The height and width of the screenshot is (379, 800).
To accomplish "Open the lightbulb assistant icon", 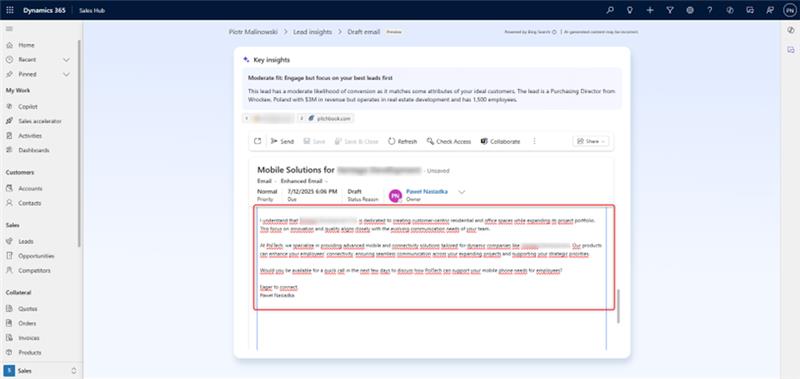I will click(630, 10).
